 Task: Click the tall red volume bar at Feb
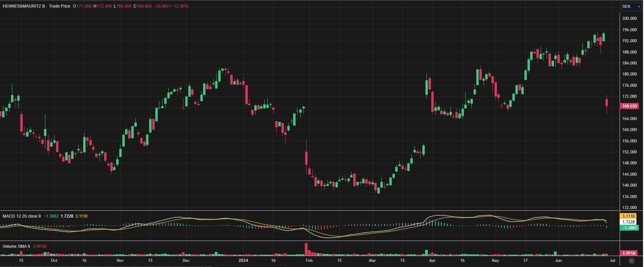tap(306, 249)
